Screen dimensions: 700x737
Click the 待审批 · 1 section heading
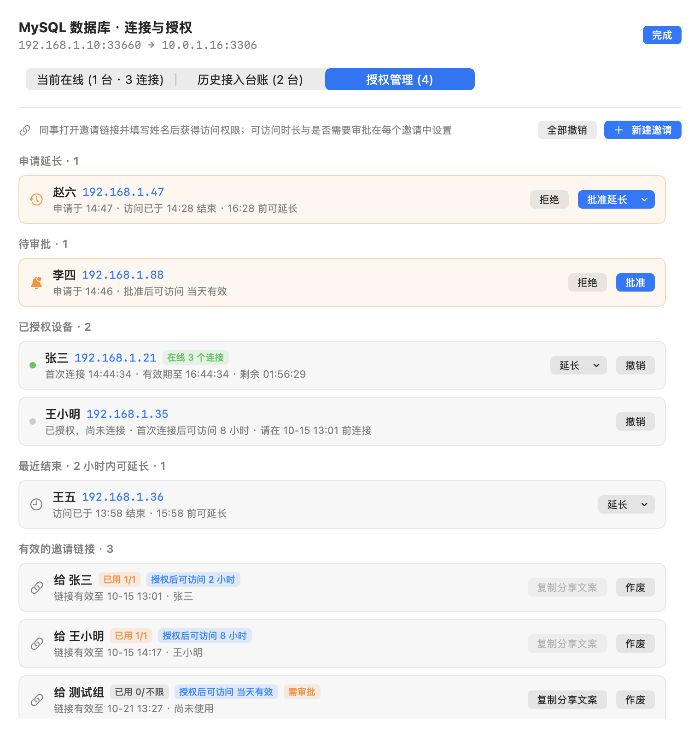[43, 244]
